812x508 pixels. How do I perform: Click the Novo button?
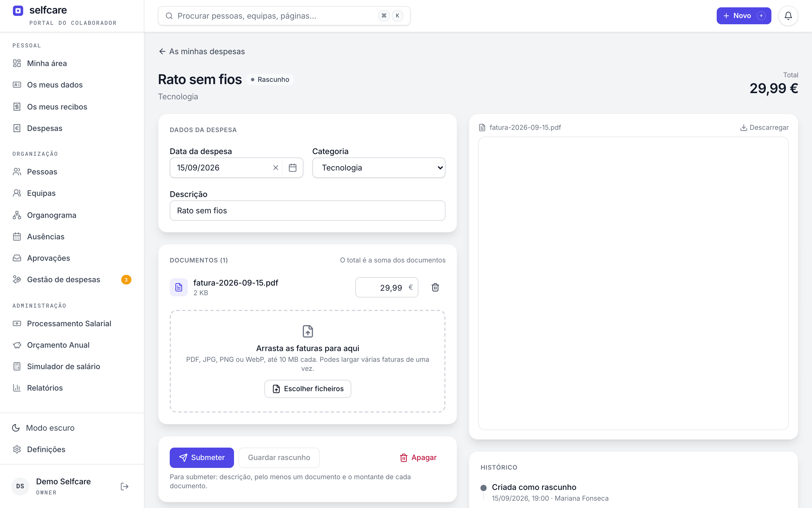click(x=743, y=16)
